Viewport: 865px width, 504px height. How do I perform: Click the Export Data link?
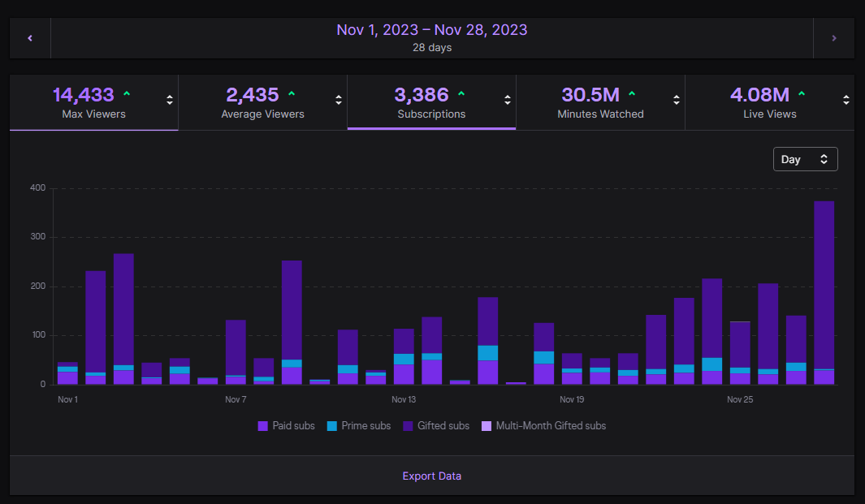point(431,476)
